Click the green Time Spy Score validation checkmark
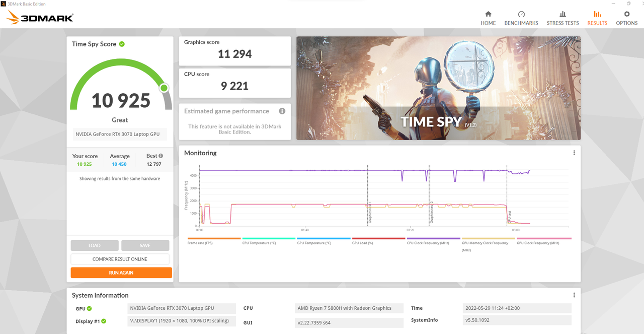This screenshot has width=644, height=334. [x=122, y=44]
